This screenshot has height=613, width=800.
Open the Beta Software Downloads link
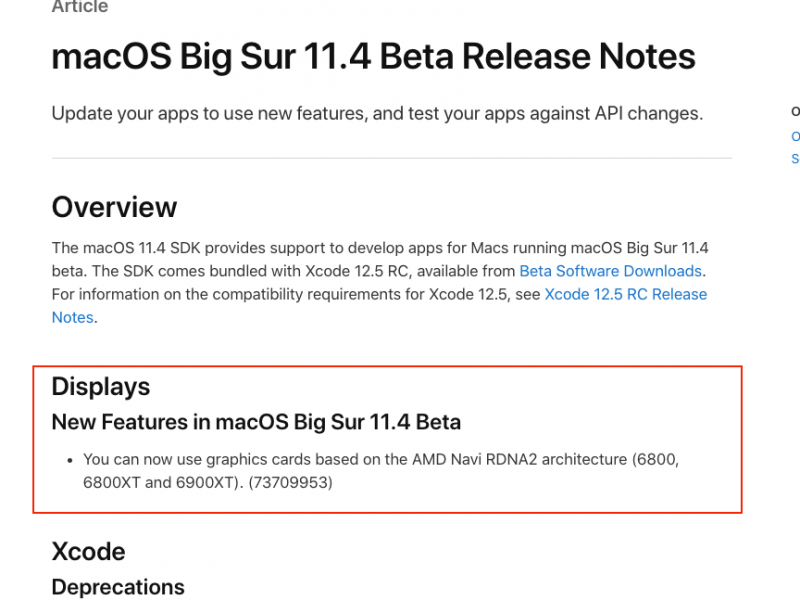[x=611, y=271]
